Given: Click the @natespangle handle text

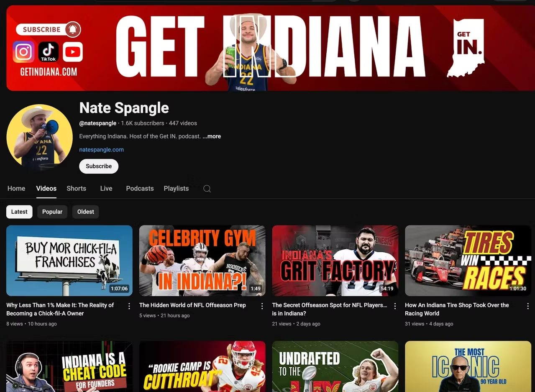Looking at the screenshot, I should 98,123.
